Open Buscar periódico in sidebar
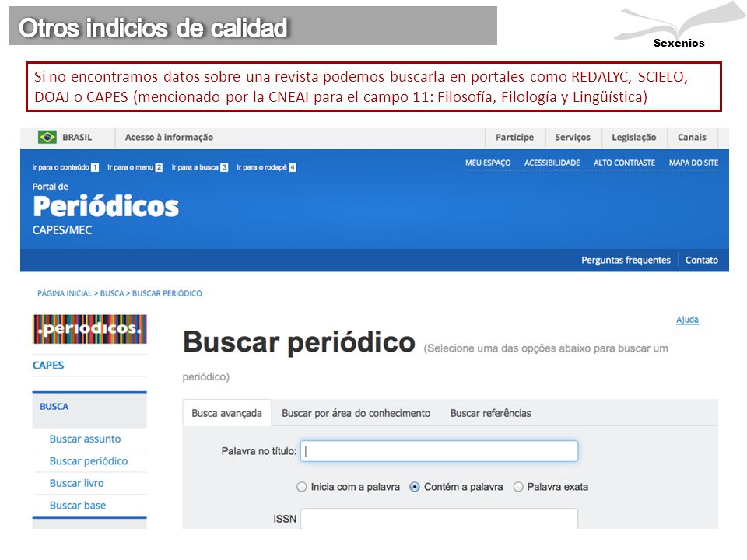747x560 pixels. coord(89,461)
